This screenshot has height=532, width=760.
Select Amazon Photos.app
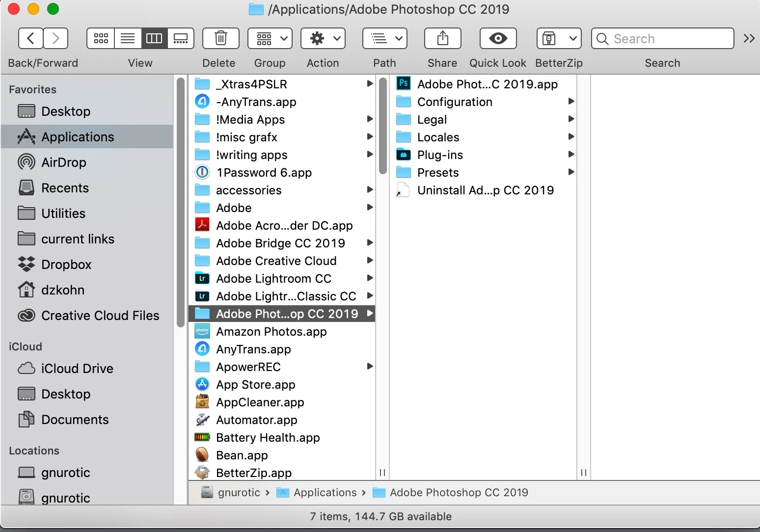pyautogui.click(x=282, y=332)
